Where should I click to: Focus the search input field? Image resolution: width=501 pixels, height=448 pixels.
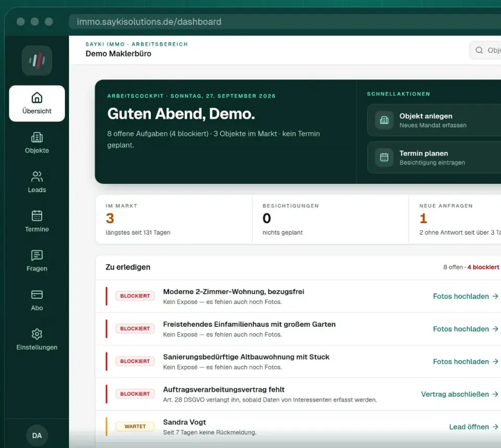click(x=485, y=50)
